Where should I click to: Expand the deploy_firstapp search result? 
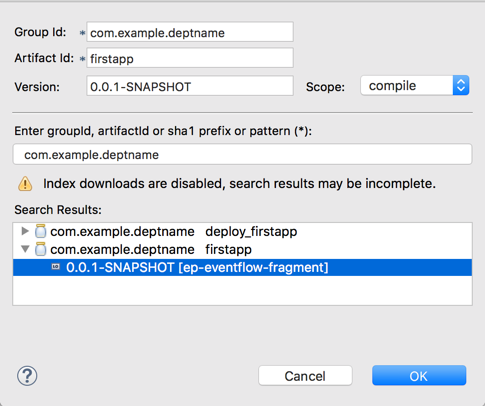tap(25, 231)
